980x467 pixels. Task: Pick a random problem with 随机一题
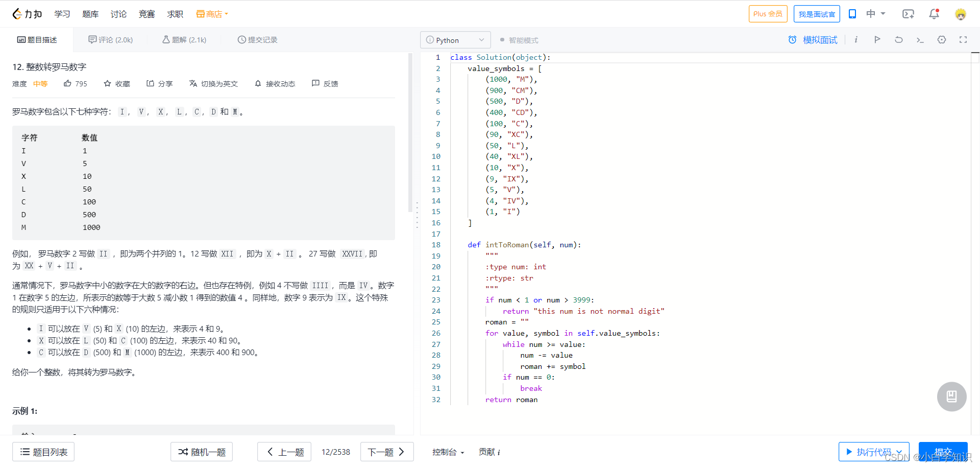[x=202, y=452]
